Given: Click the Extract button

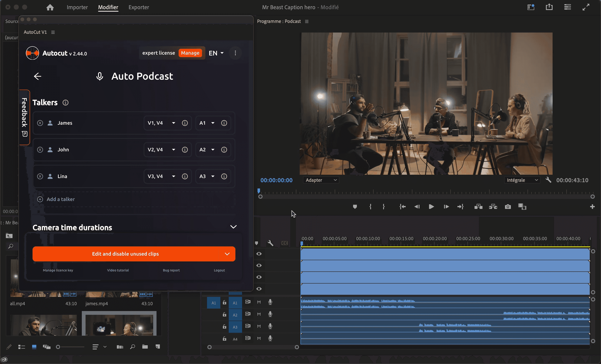Looking at the screenshot, I should coord(493,207).
